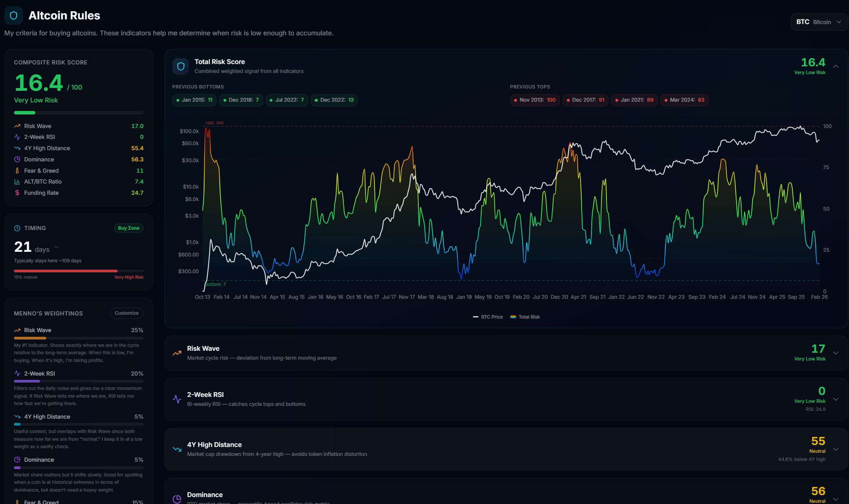
Task: Click the 2-Week RSI waveform icon
Action: click(17, 137)
